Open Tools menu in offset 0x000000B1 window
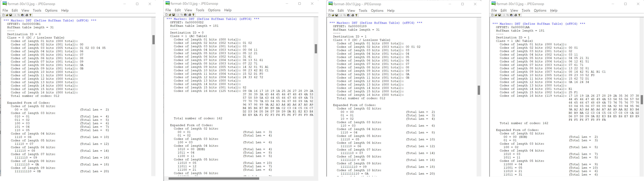The width and height of the screenshot is (644, 181). pyautogui.click(x=37, y=10)
